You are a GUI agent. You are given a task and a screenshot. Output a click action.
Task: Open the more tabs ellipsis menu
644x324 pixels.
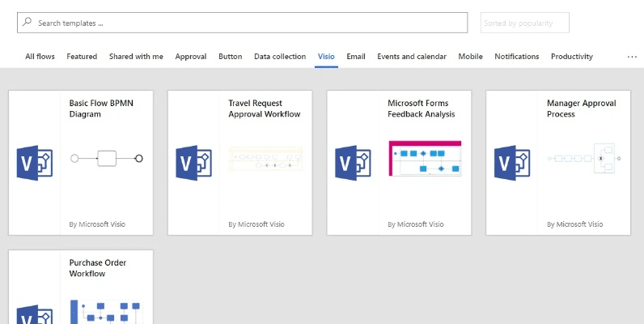coord(632,57)
